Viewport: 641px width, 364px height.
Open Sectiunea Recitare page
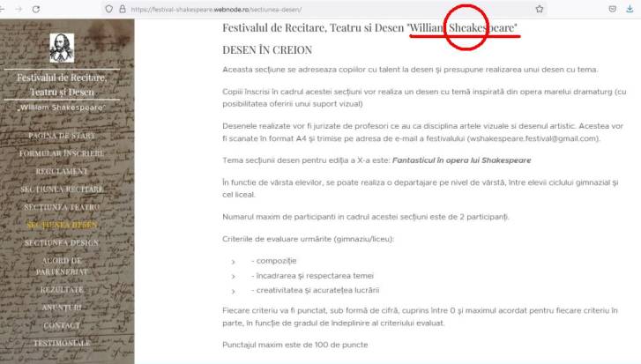[62, 189]
